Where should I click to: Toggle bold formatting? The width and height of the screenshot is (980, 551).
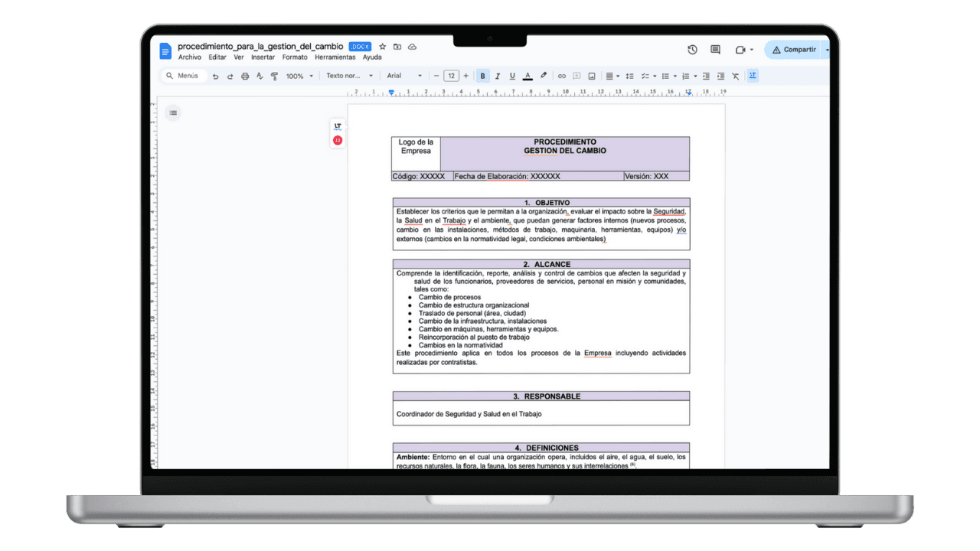(482, 76)
